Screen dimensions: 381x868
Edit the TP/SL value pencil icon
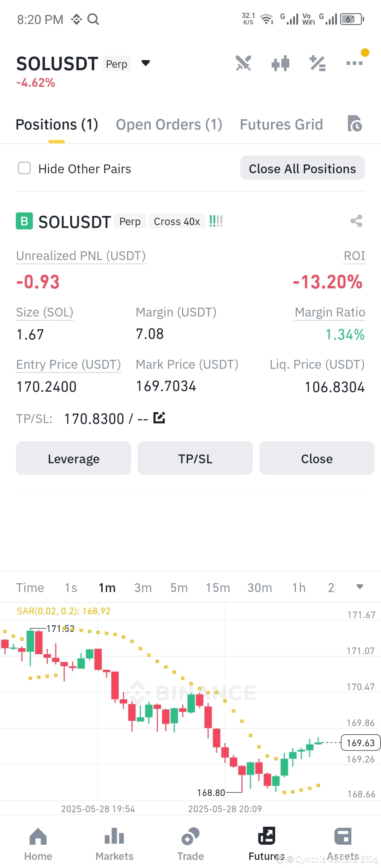tap(159, 418)
